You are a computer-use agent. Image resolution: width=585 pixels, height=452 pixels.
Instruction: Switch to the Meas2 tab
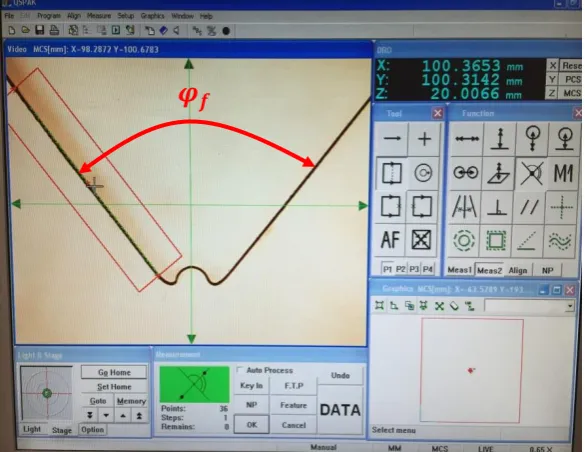pos(489,270)
